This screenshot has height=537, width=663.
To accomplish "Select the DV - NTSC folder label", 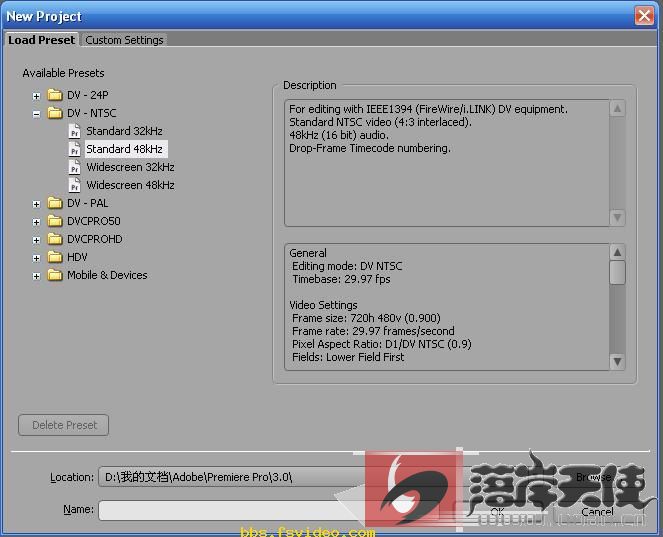I will (x=91, y=113).
